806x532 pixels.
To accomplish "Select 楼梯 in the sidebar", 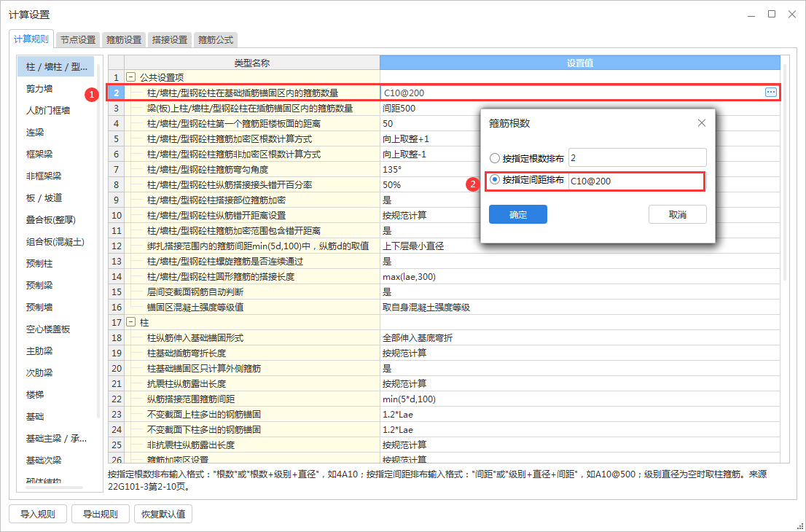I will point(35,395).
